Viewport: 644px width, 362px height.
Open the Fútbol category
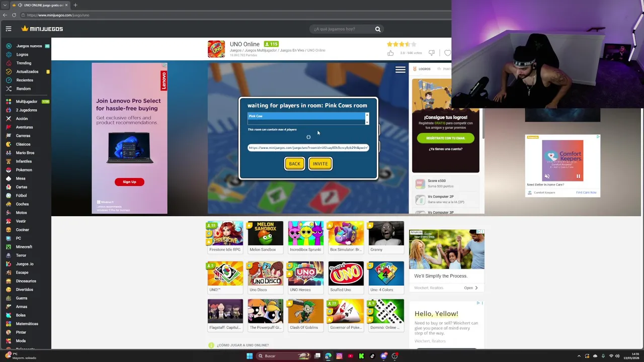pos(21,196)
